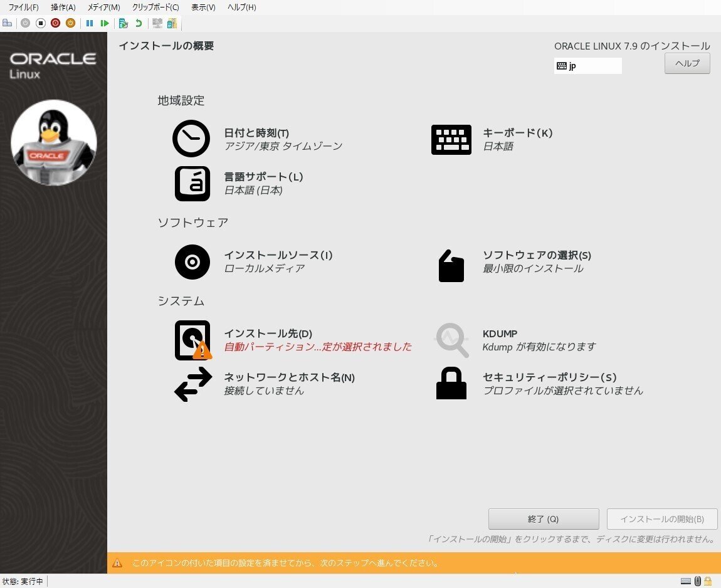The width and height of the screenshot is (721, 588).
Task: Open the disc icon for インストールソース
Action: [x=192, y=262]
